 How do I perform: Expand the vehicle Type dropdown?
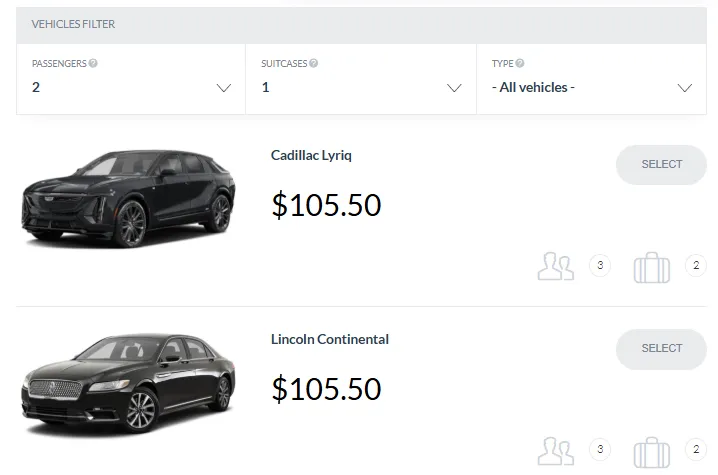pyautogui.click(x=591, y=87)
